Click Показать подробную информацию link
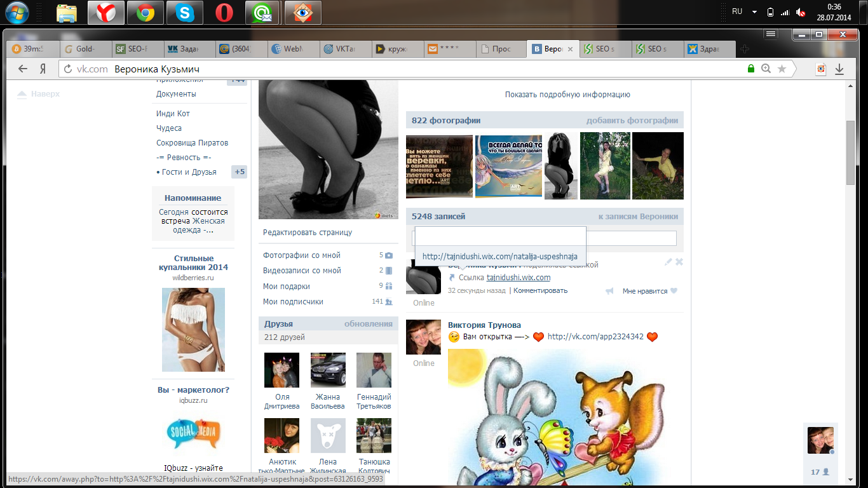 click(567, 95)
